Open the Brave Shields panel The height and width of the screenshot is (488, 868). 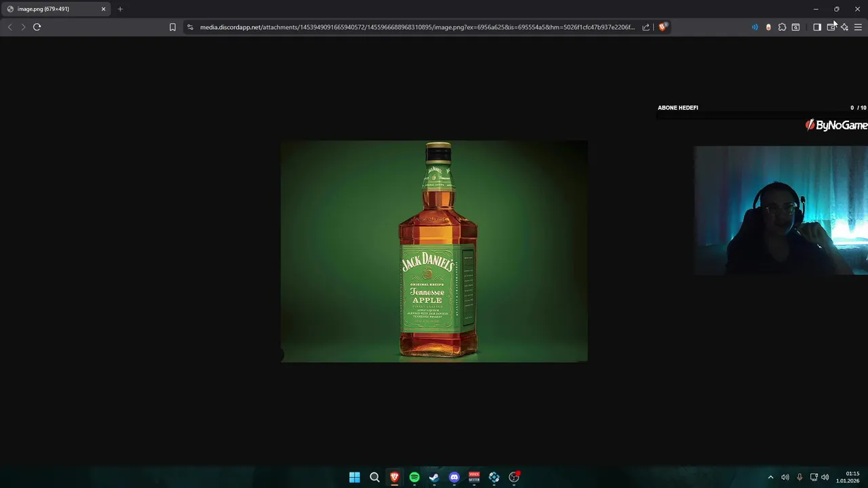[x=663, y=27]
